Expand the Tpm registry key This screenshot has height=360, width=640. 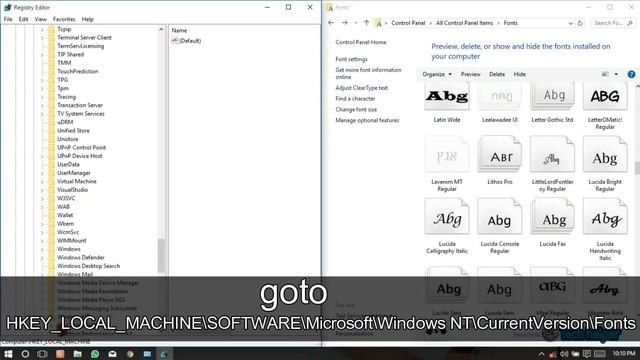(42, 88)
